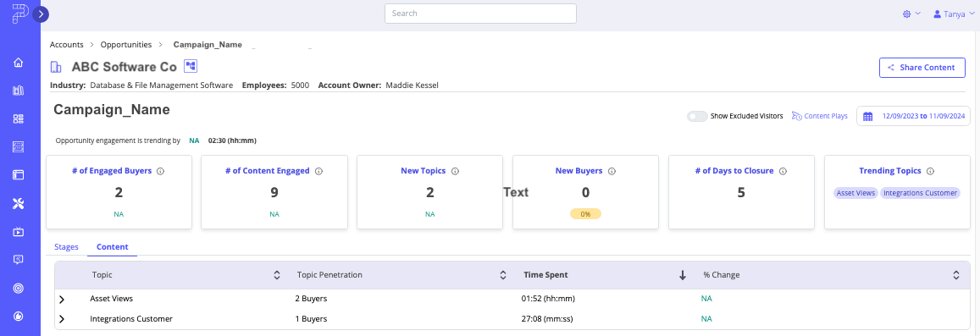
Task: Open the tools wrench sidebar icon
Action: (18, 203)
